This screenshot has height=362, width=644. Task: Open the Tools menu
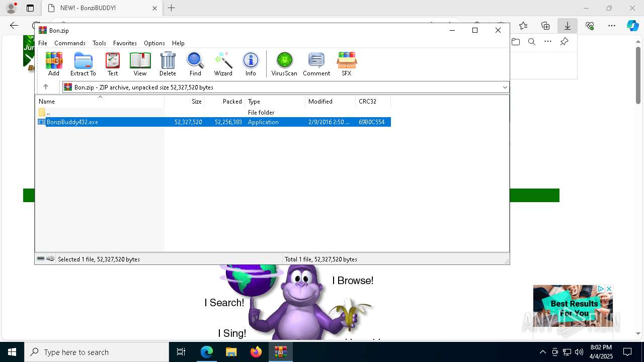(99, 43)
